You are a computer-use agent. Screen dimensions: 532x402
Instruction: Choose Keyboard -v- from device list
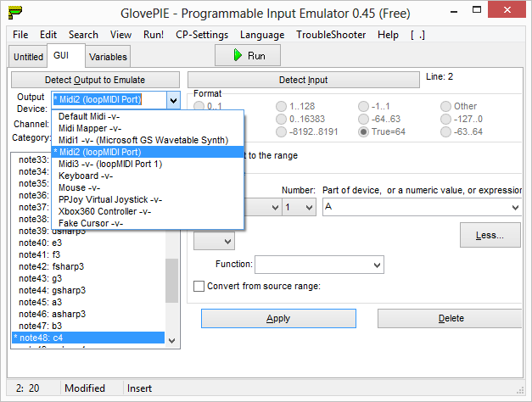pos(148,176)
